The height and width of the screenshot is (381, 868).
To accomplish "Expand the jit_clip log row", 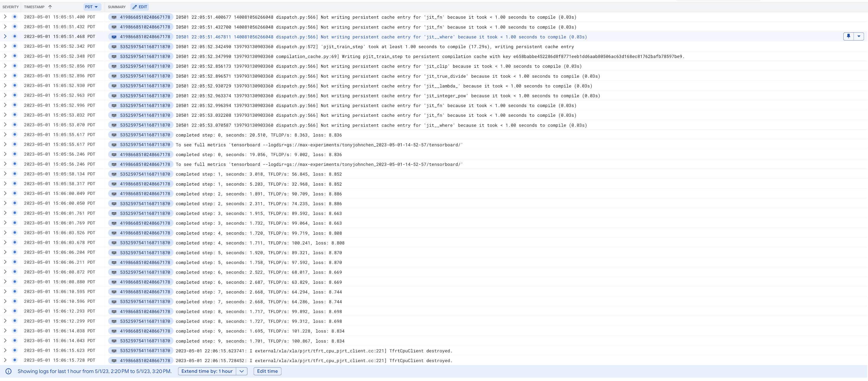I will (x=5, y=66).
